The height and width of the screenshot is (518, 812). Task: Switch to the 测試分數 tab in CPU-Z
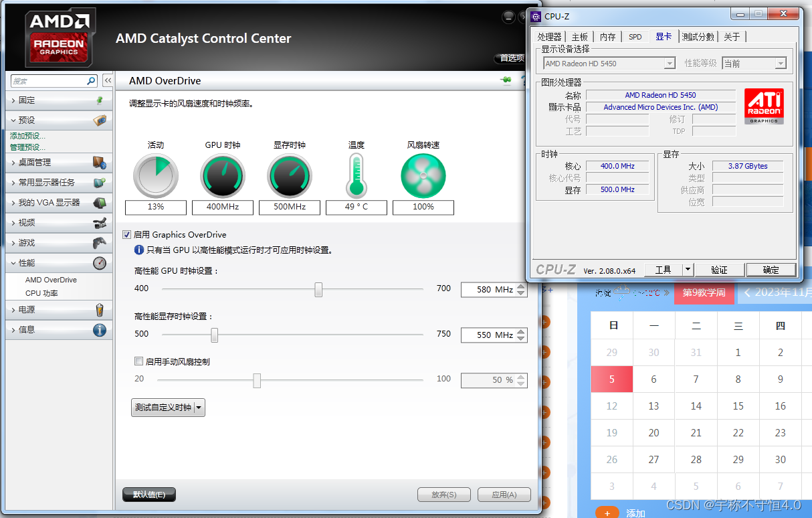click(x=698, y=37)
